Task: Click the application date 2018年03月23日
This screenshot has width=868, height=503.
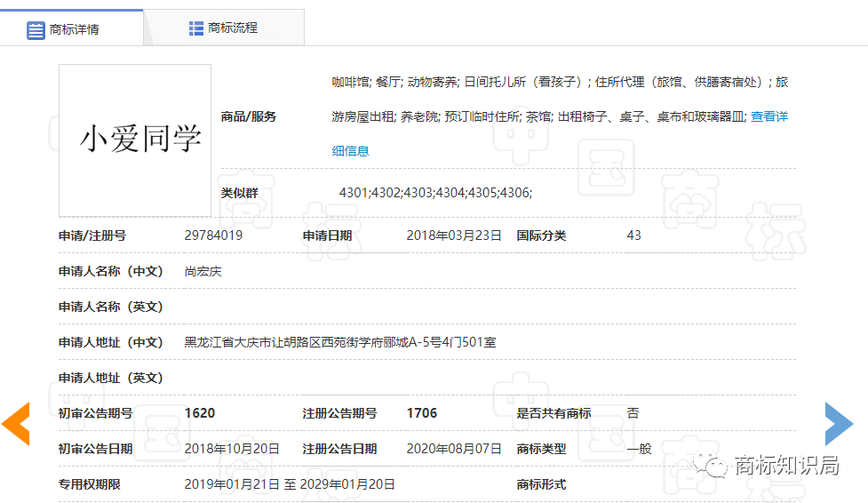Action: tap(454, 236)
